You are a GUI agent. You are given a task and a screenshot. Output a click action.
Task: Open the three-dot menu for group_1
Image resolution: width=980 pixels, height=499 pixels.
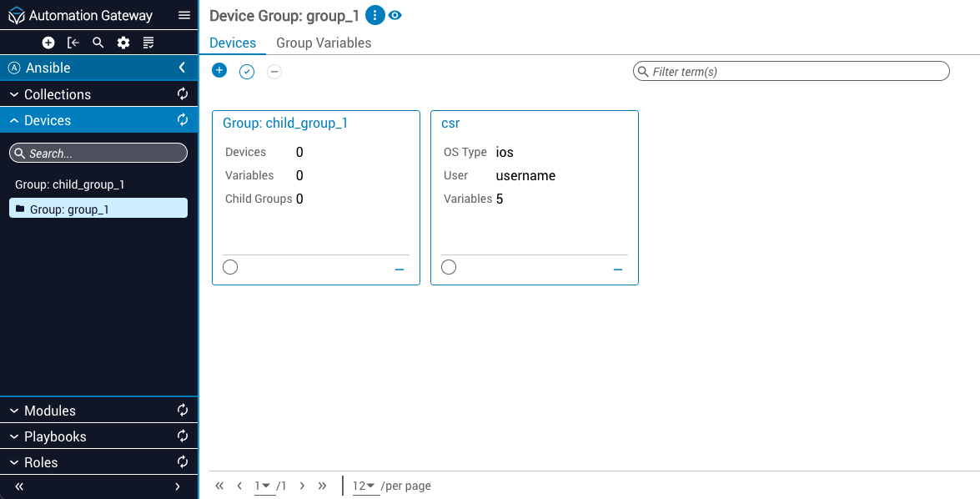[374, 16]
